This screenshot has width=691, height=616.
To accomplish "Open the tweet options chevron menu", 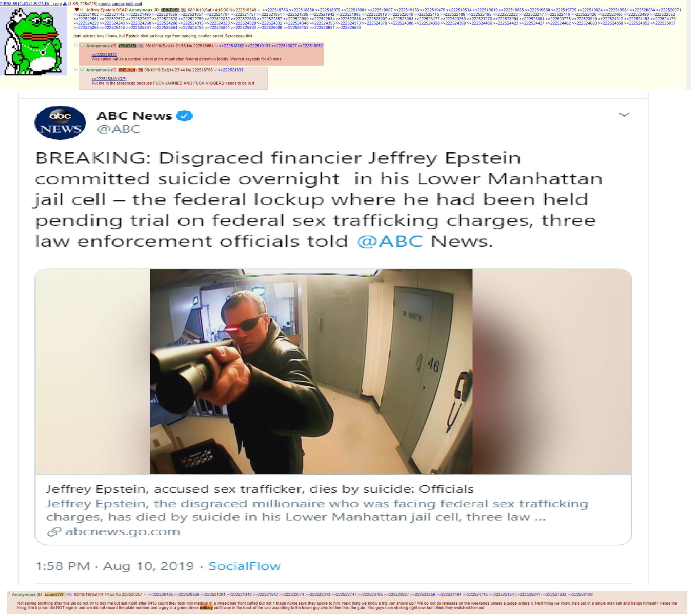I will pos(624,115).
